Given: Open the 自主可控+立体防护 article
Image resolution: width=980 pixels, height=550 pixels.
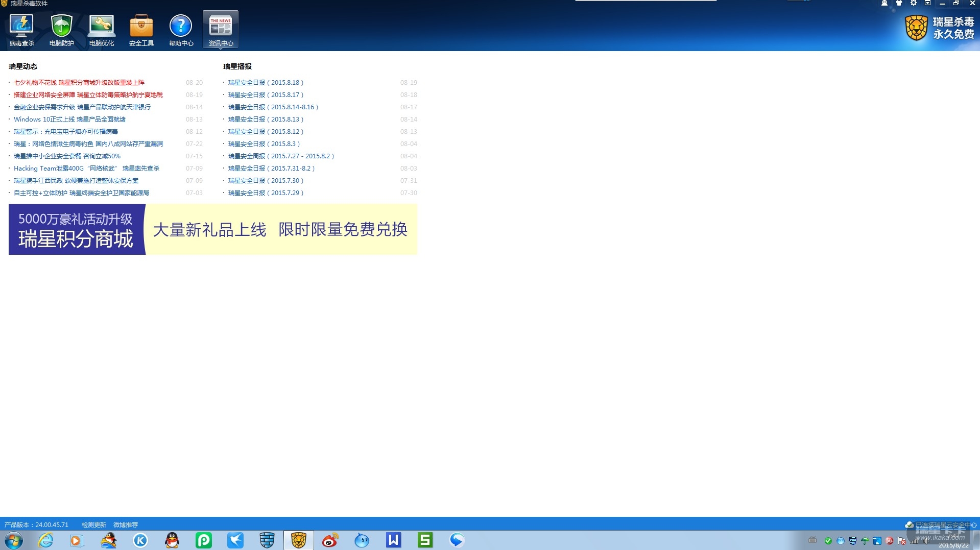Looking at the screenshot, I should click(x=81, y=193).
